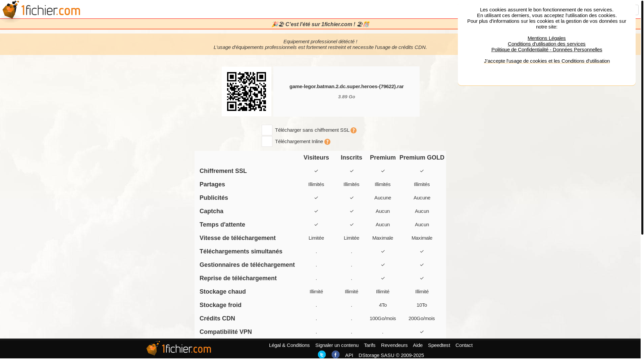Click the '200Go/mois' CDN credits value

422,318
